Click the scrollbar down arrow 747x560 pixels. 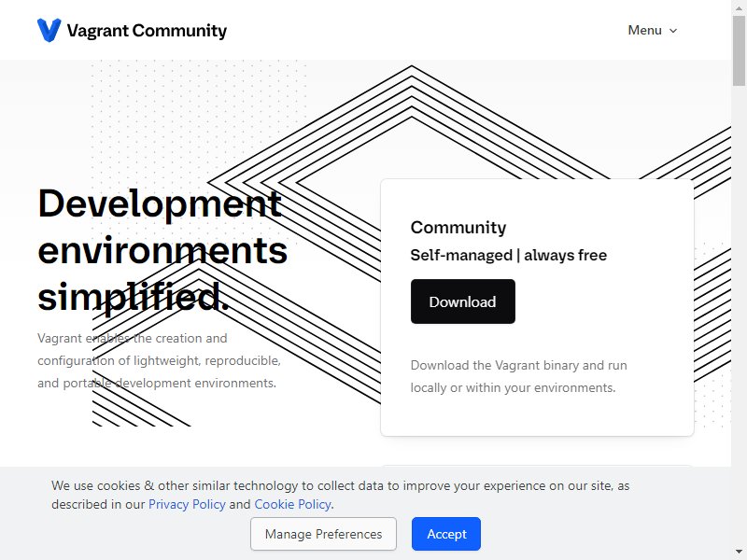click(740, 553)
